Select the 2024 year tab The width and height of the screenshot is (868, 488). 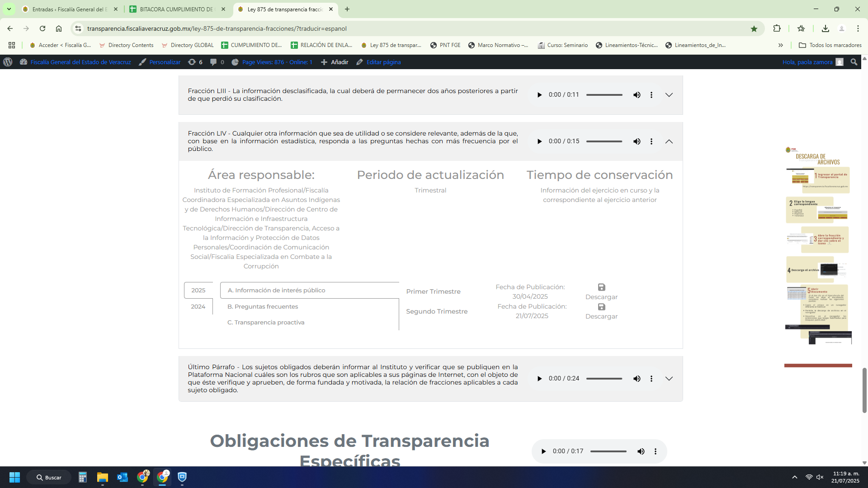[198, 306]
